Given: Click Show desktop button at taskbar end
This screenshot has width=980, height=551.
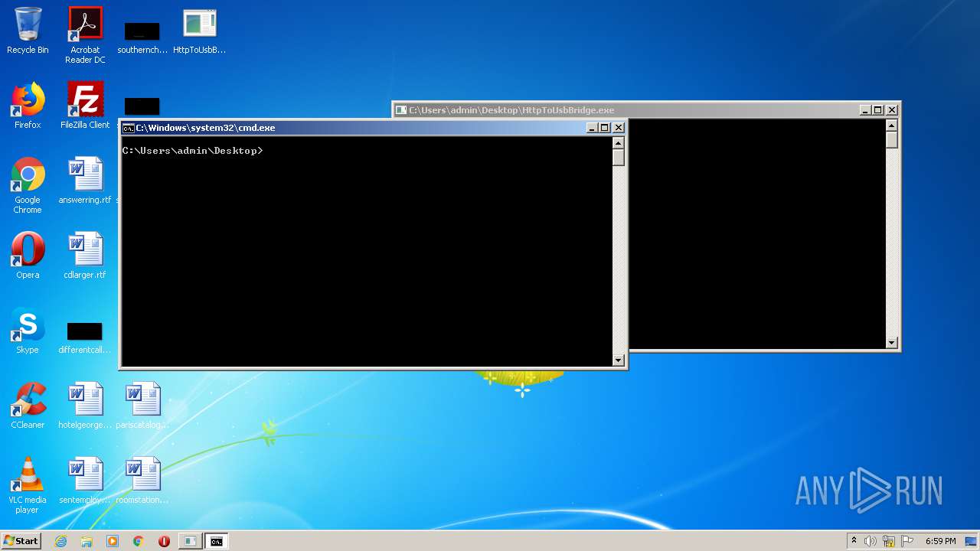Looking at the screenshot, I should tap(972, 541).
